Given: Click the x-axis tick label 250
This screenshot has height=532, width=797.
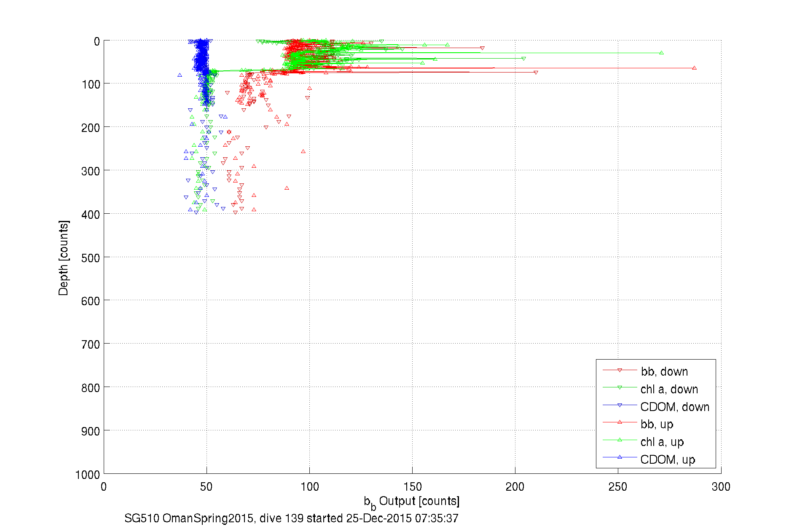Looking at the screenshot, I should coord(618,487).
